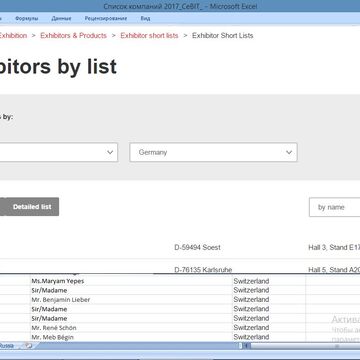Switch to the Вид ribbon tab
Viewport: 360px width, 360px height.
[145, 18]
